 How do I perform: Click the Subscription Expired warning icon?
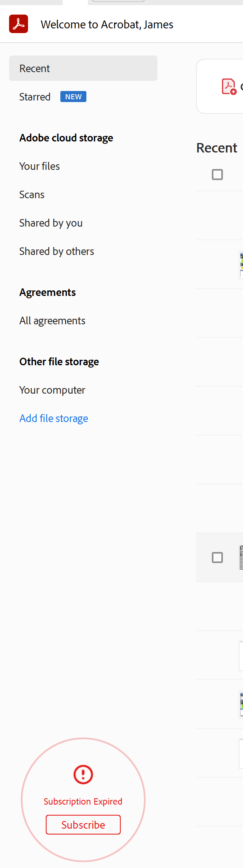click(x=83, y=774)
